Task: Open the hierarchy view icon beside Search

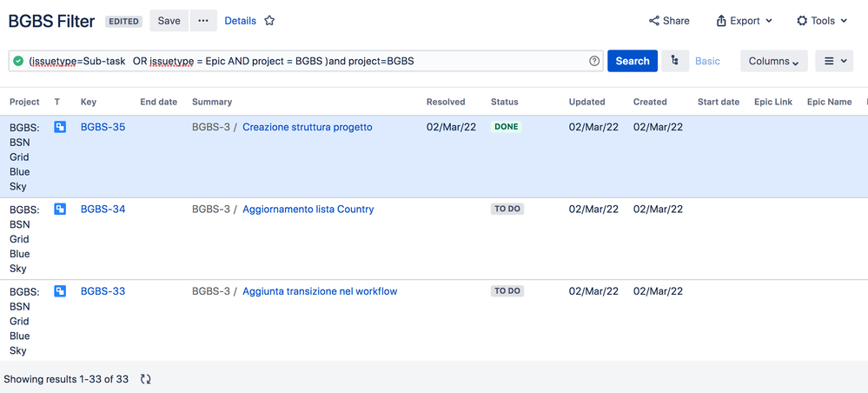Action: coord(675,61)
